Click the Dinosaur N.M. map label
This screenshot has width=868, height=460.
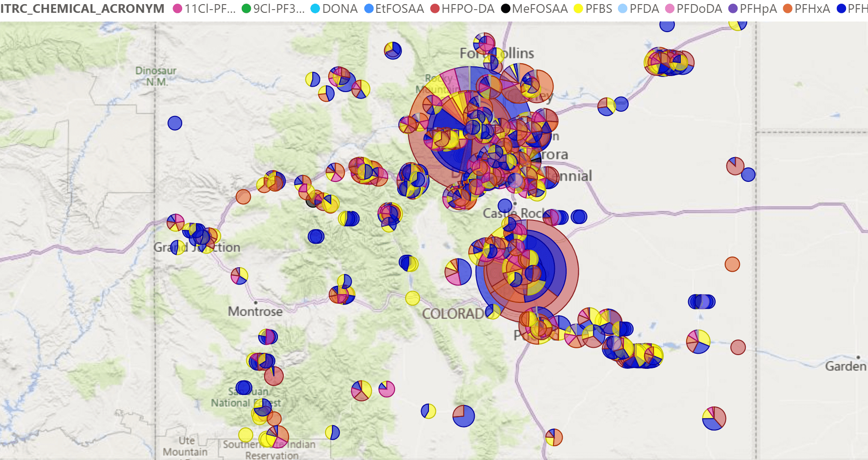pyautogui.click(x=156, y=76)
